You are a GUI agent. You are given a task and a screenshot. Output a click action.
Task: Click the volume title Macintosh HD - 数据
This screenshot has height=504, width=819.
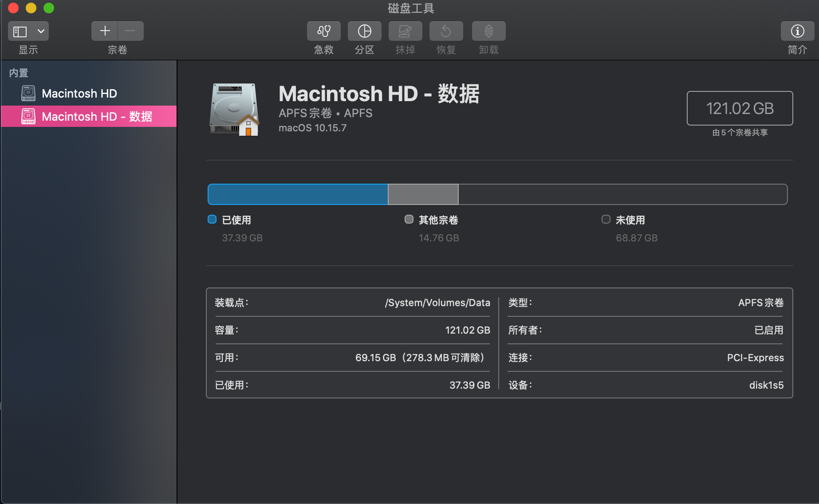point(379,94)
